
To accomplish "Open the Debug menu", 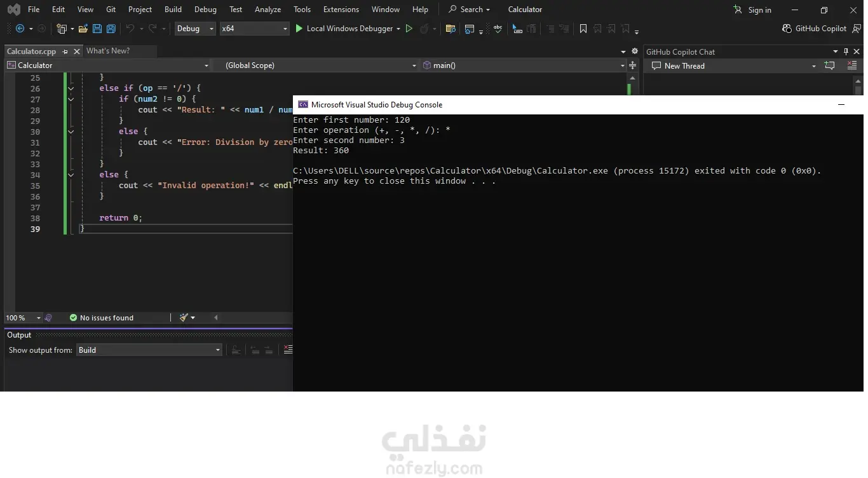I will [x=205, y=10].
